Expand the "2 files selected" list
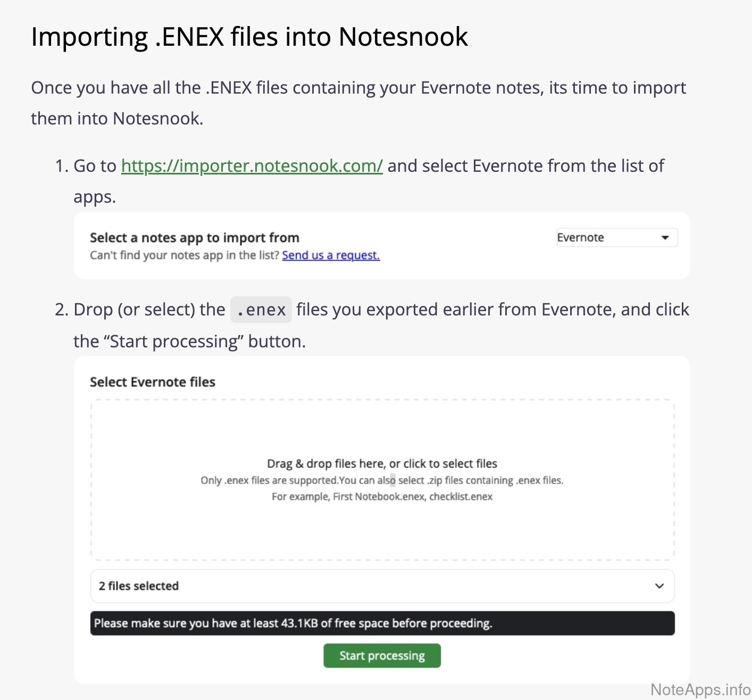Screen dimensions: 752x700 pyautogui.click(x=138, y=586)
